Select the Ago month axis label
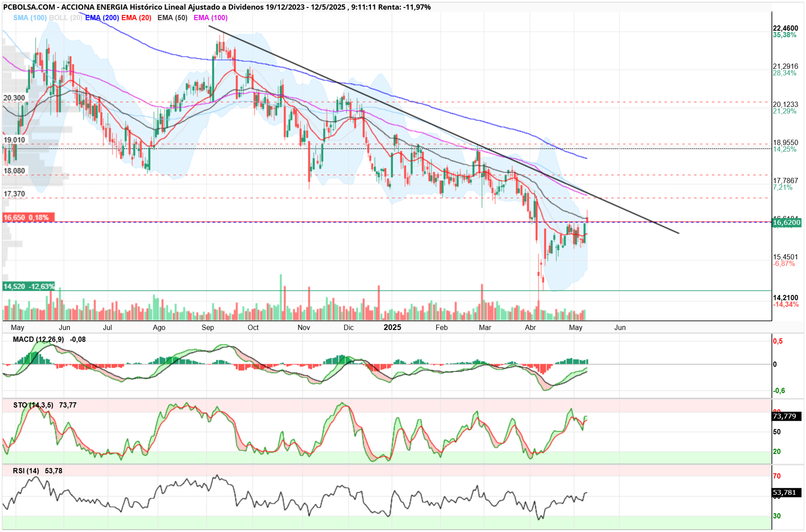This screenshot has width=806, height=532. pos(159,327)
